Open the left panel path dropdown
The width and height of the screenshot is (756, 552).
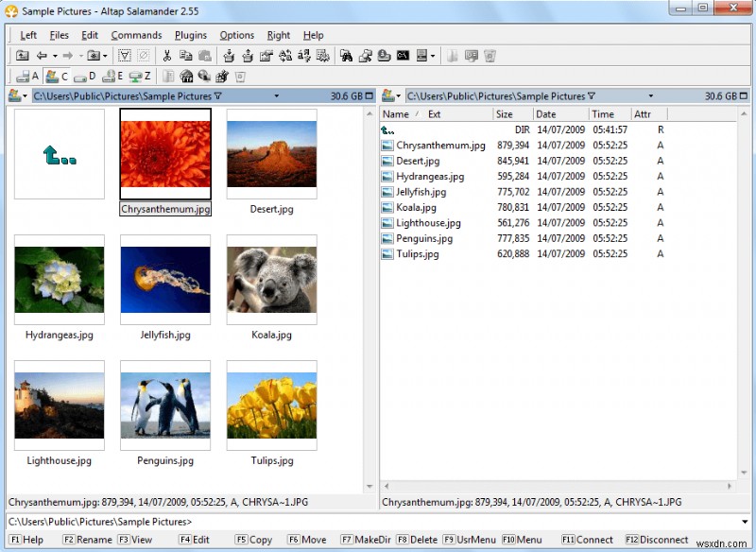274,95
